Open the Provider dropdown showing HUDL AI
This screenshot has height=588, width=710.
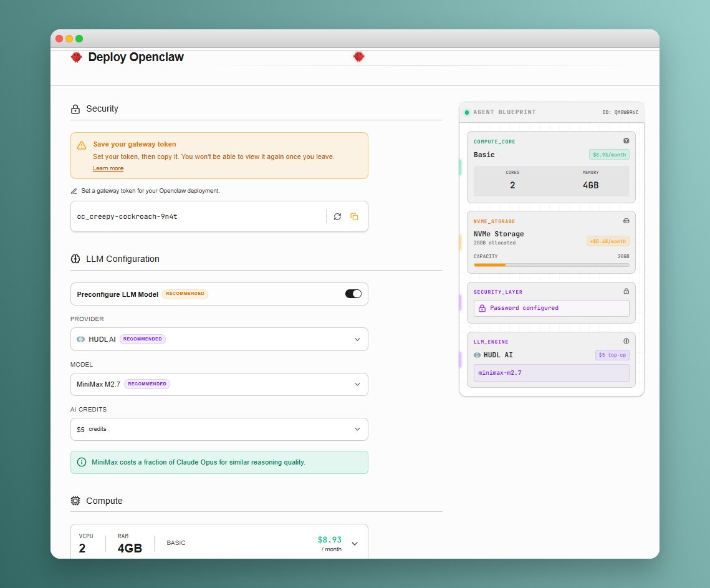point(219,339)
